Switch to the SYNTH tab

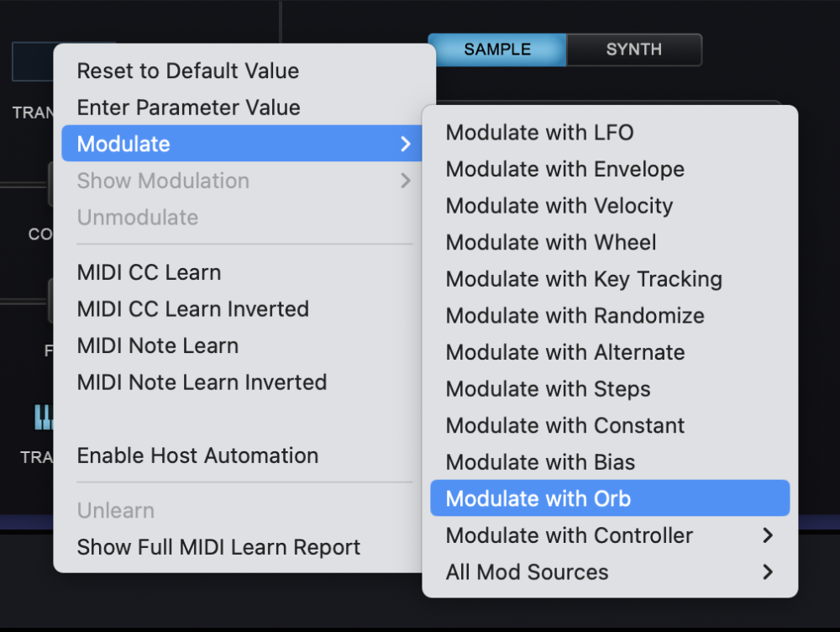point(633,50)
